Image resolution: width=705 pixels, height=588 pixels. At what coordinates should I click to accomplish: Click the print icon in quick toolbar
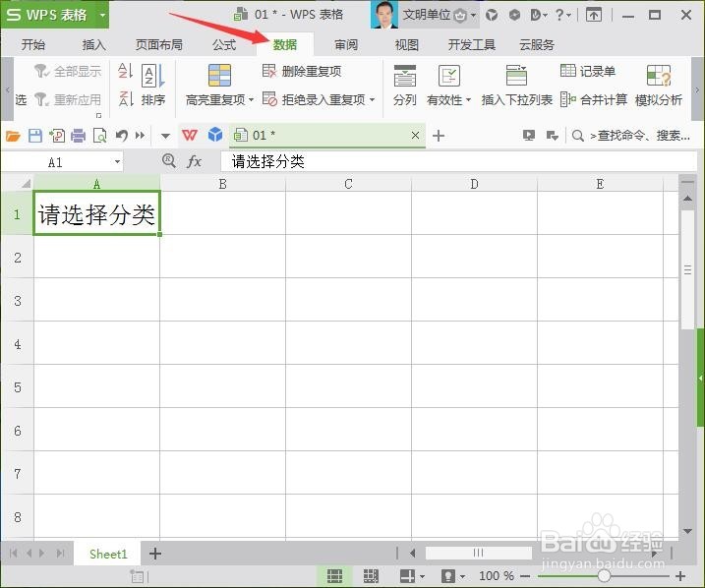click(78, 136)
